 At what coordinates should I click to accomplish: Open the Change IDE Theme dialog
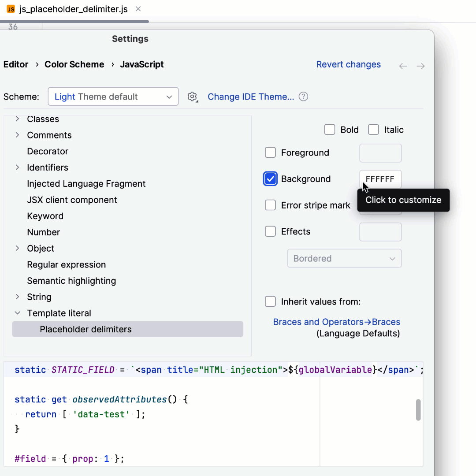(x=251, y=97)
